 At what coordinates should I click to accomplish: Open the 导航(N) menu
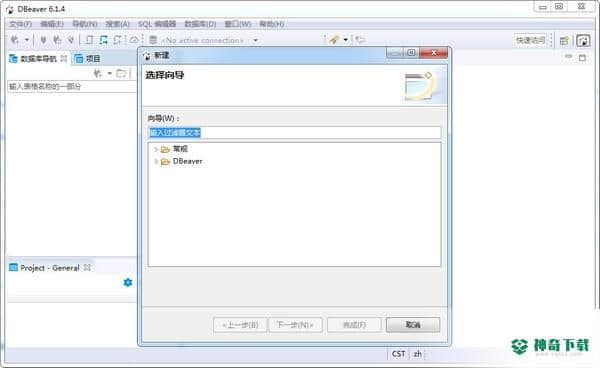[85, 24]
